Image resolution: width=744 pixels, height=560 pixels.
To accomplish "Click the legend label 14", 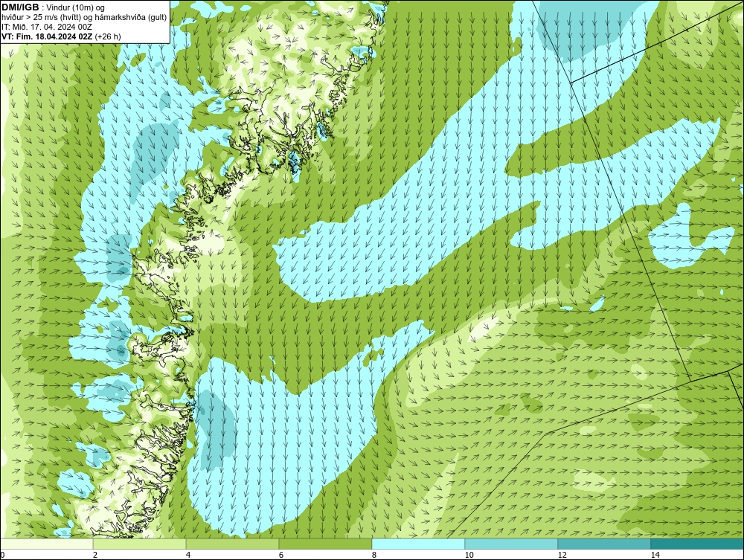I will click(655, 555).
